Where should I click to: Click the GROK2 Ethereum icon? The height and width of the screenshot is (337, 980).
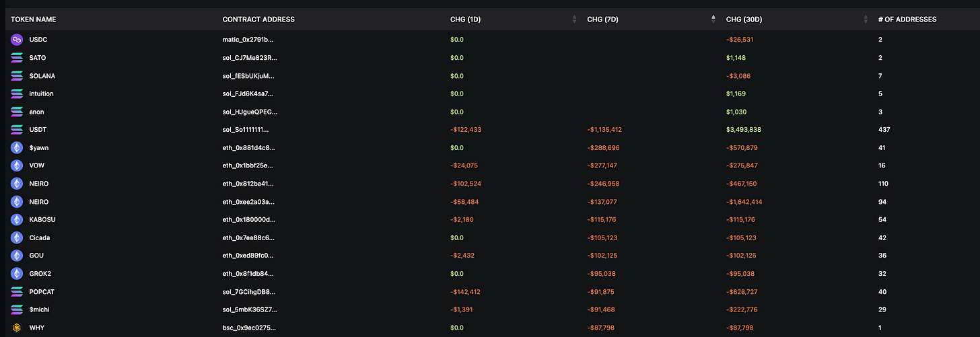coord(17,274)
